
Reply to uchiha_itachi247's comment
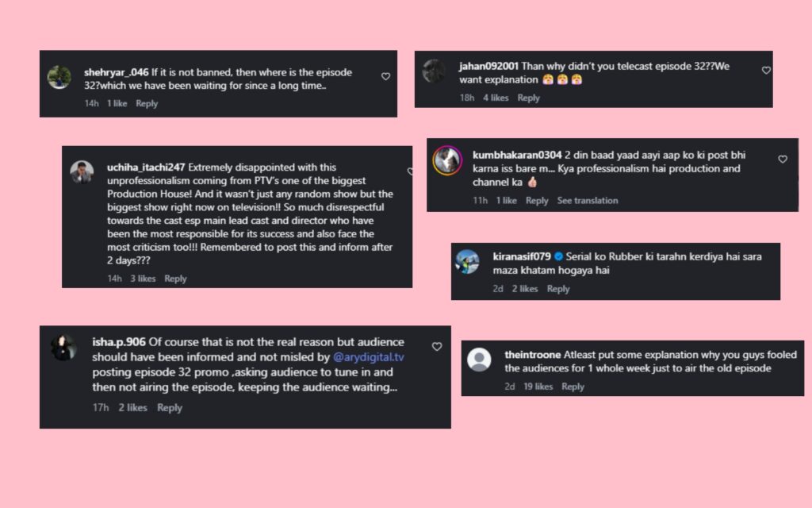coord(175,279)
